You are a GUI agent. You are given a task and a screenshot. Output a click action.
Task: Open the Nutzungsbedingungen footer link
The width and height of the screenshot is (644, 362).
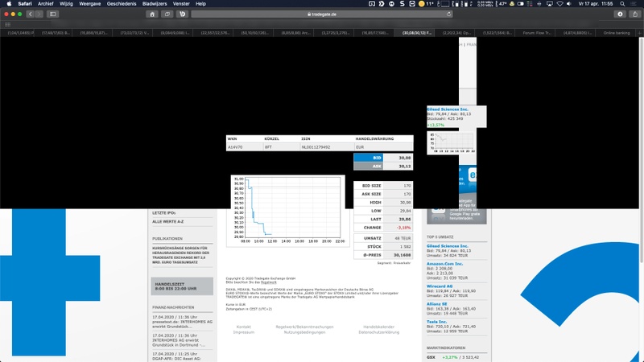(x=304, y=332)
